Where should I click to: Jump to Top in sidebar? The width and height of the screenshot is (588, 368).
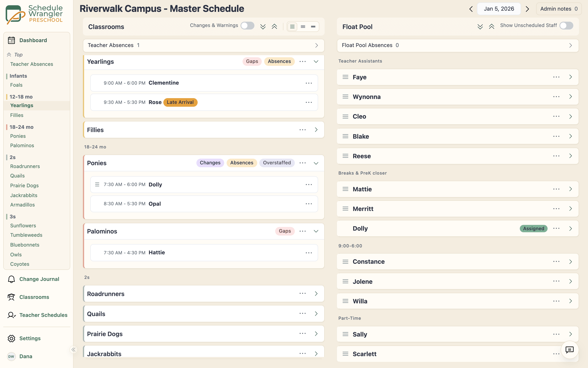click(15, 55)
